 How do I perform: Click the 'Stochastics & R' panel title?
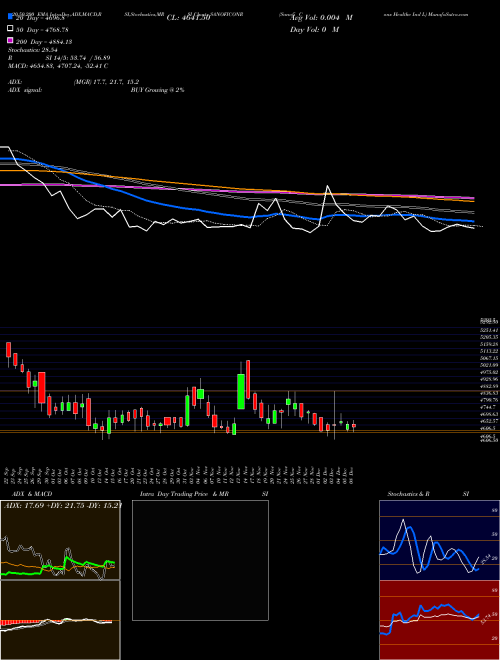tap(408, 494)
